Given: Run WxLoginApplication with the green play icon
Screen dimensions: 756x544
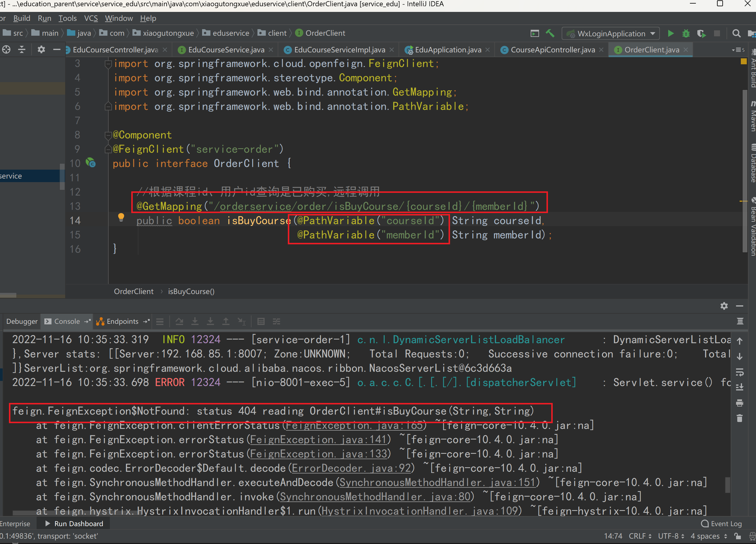Looking at the screenshot, I should click(671, 33).
